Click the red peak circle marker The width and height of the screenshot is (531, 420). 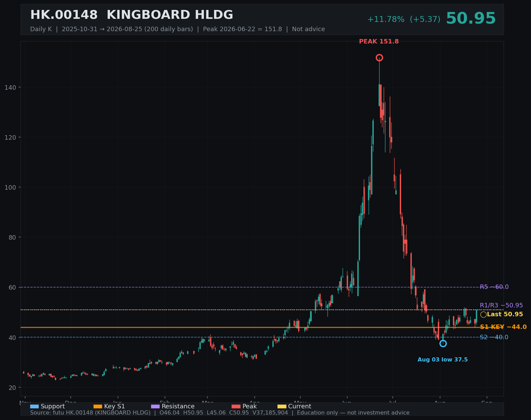(379, 58)
